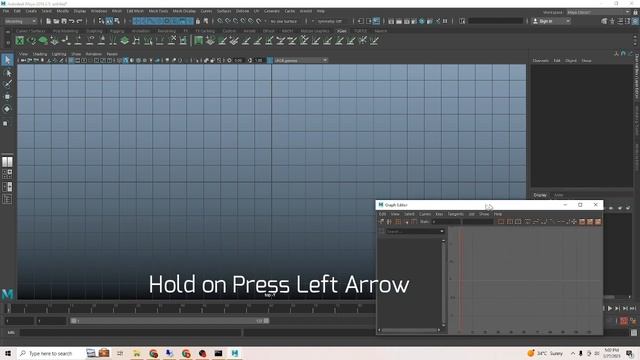Click the MEL command line input
The width and height of the screenshot is (640, 360).
click(131, 333)
